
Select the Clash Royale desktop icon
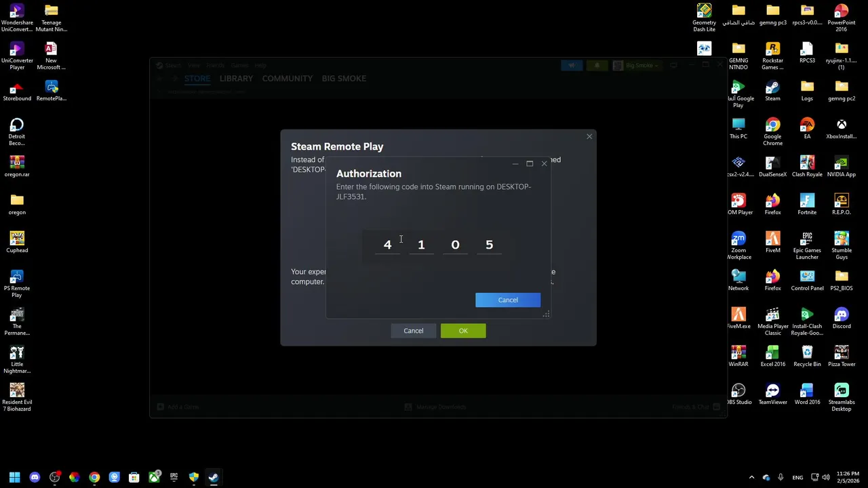point(807,167)
